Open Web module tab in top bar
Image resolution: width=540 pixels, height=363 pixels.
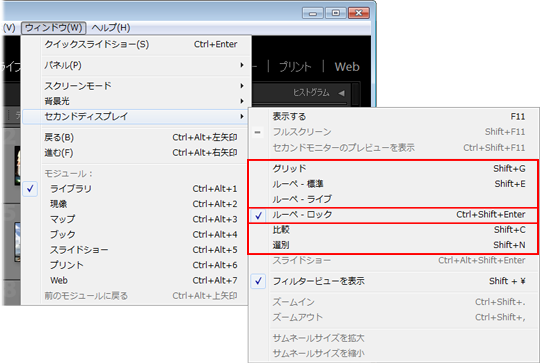coord(347,66)
